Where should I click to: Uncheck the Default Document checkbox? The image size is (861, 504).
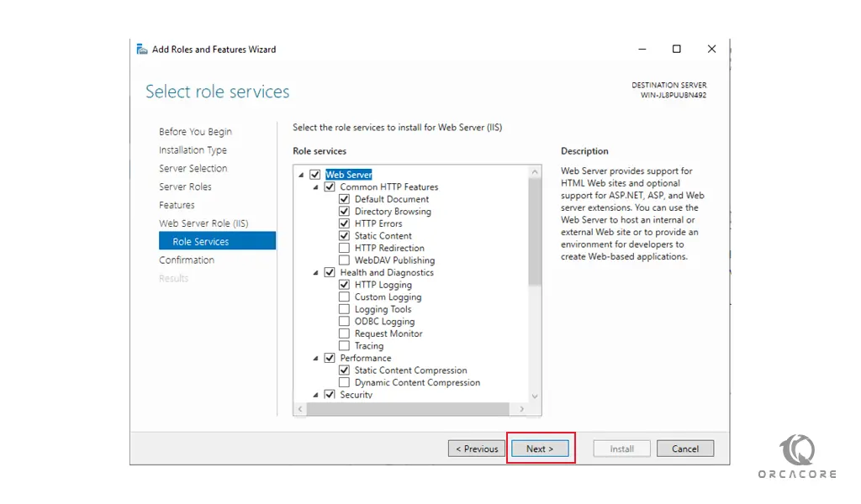click(344, 199)
